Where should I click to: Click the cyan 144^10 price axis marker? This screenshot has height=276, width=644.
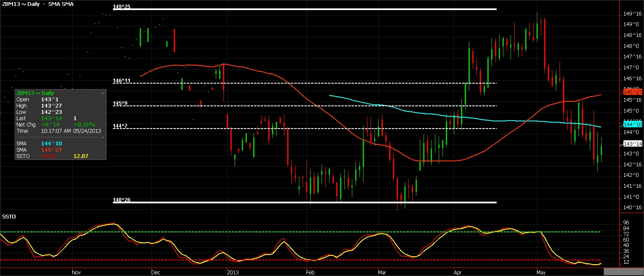pyautogui.click(x=633, y=124)
